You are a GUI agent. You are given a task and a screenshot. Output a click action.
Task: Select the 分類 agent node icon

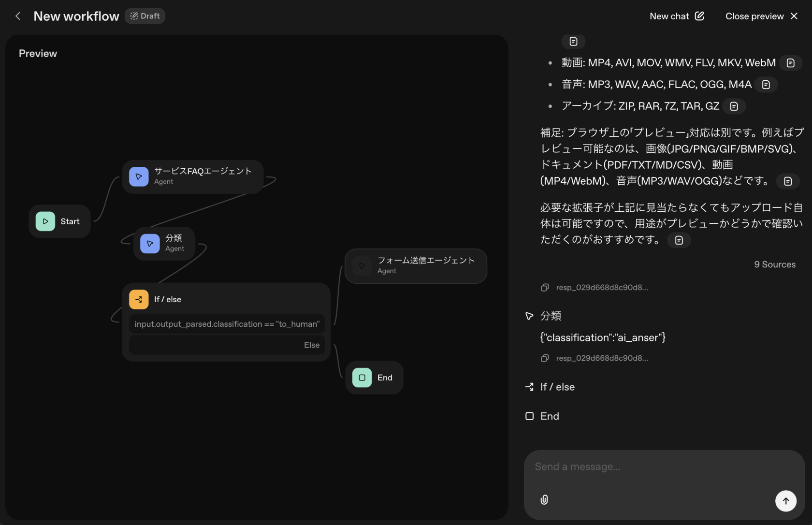pyautogui.click(x=150, y=244)
